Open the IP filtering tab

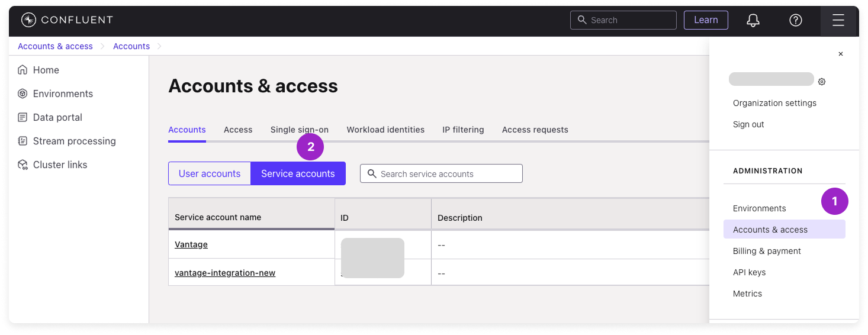pyautogui.click(x=463, y=130)
